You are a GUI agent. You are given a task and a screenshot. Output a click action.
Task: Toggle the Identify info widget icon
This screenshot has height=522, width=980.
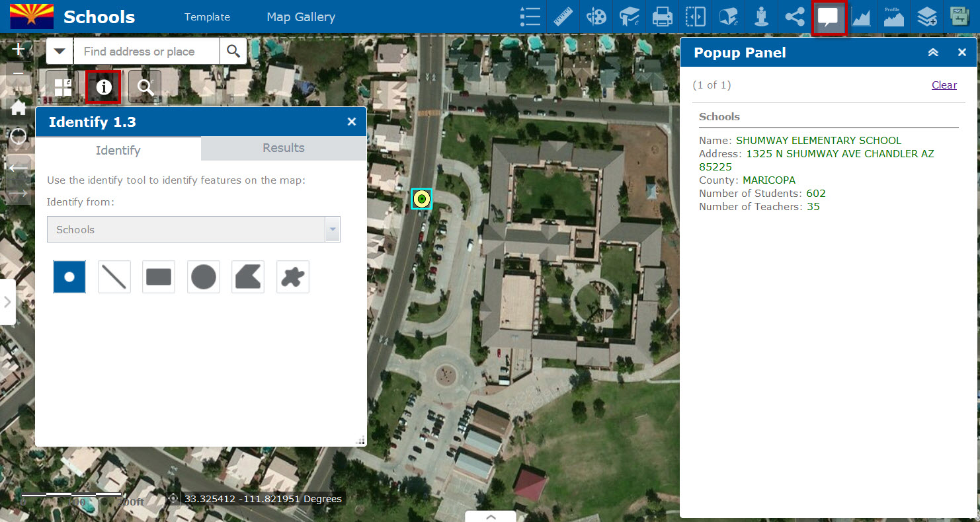(x=104, y=87)
